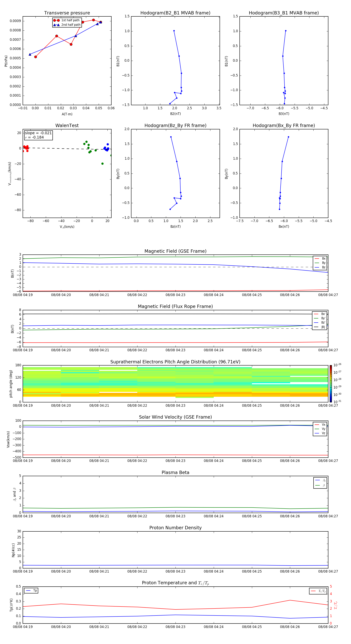Click the "B2(nT)" x-axis label
Image resolution: width=351 pixels, height=644 pixels.
pos(175,114)
